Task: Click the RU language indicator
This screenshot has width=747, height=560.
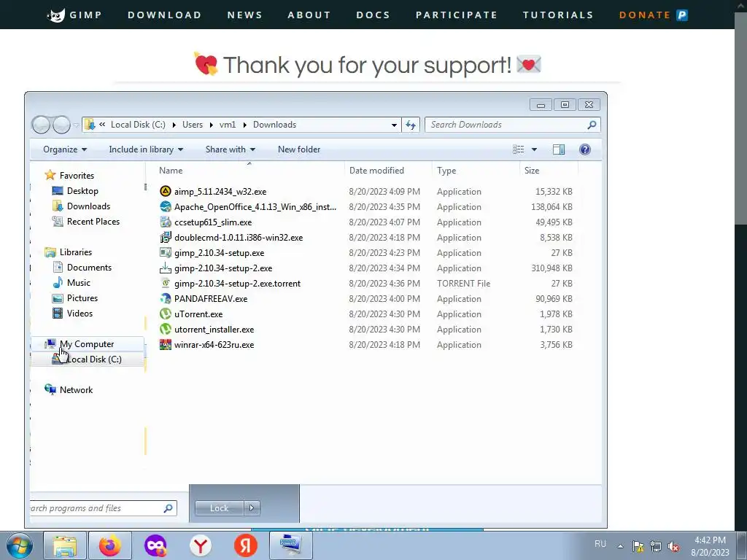Action: tap(600, 544)
